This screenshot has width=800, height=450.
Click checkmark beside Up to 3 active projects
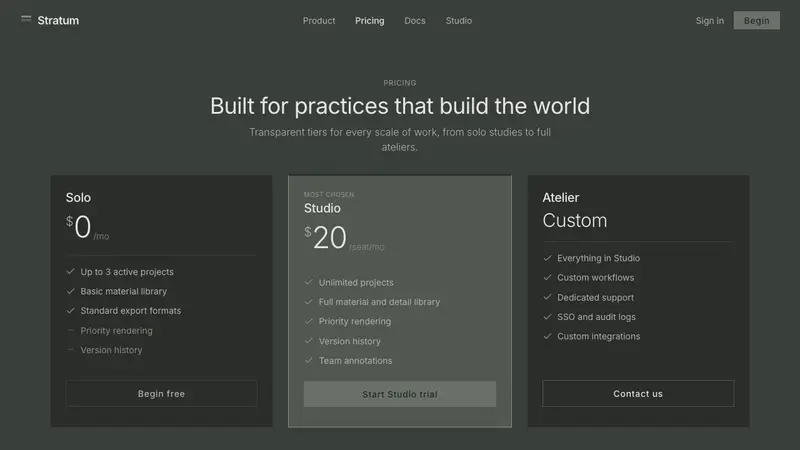[70, 271]
